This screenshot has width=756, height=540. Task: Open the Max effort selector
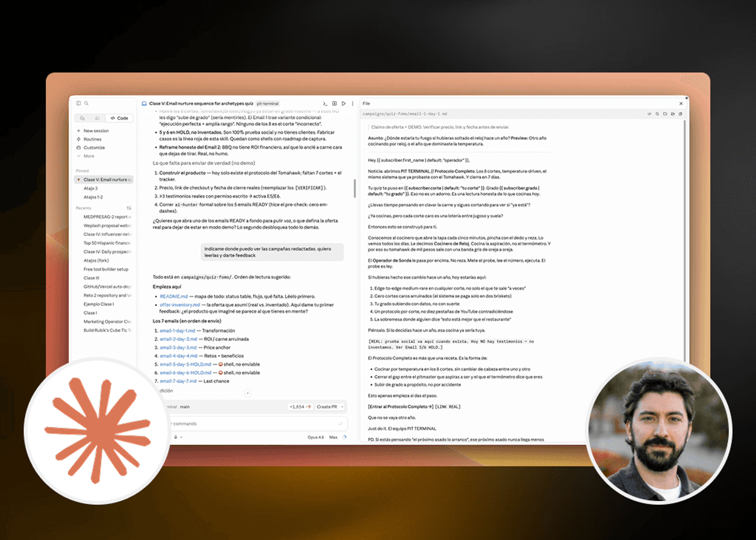pos(333,437)
